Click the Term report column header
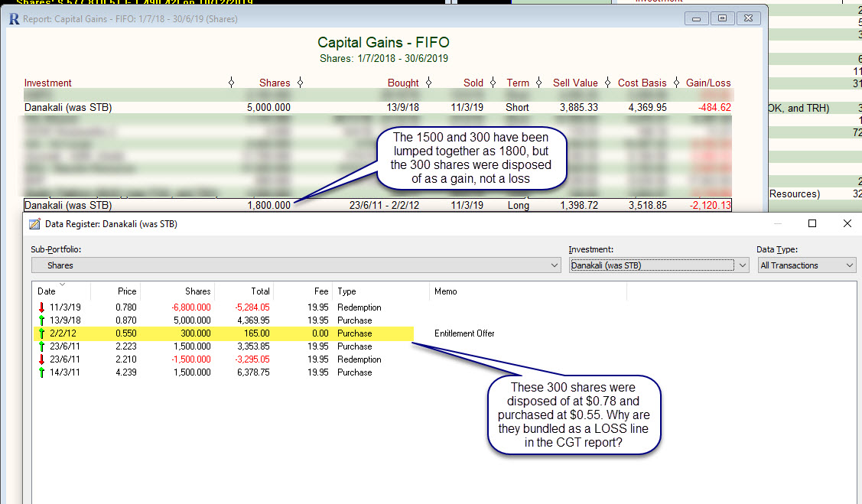 [x=518, y=83]
